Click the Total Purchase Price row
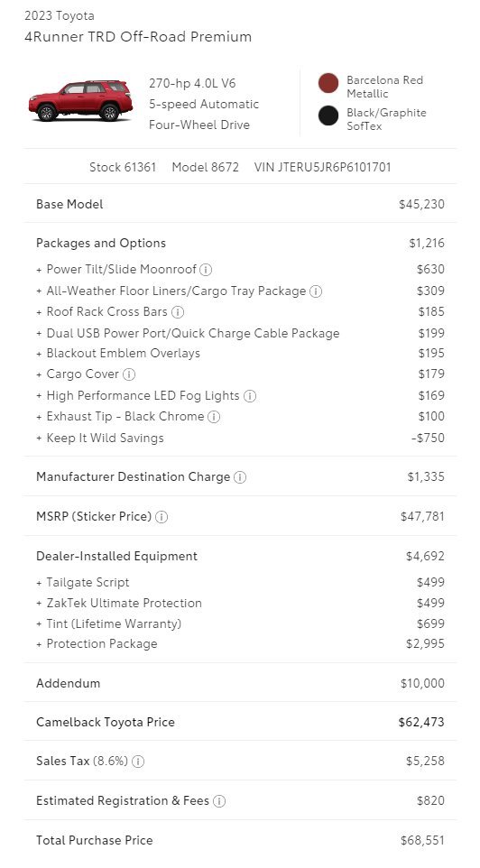This screenshot has width=480, height=868. 240,840
